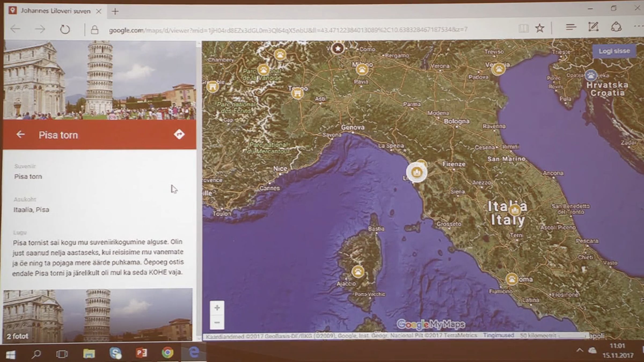Click the 50 kilomeetrit scale text
This screenshot has height=362, width=644.
538,335
